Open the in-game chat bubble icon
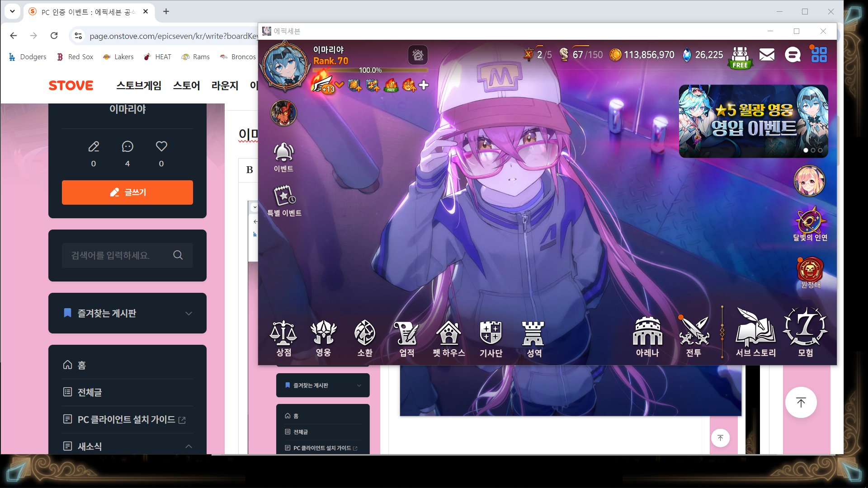 click(793, 55)
